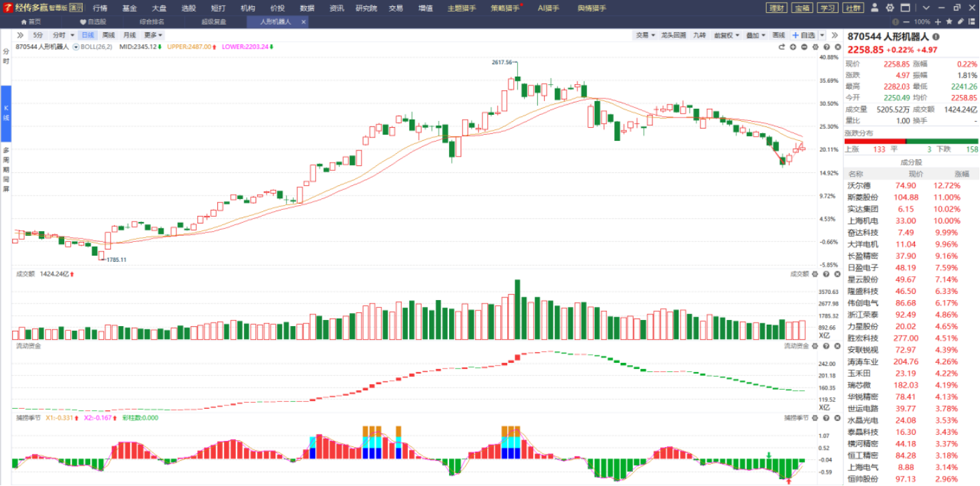
Task: Expand toolbar with the double-arrow icon left of 5分
Action: click(x=21, y=35)
